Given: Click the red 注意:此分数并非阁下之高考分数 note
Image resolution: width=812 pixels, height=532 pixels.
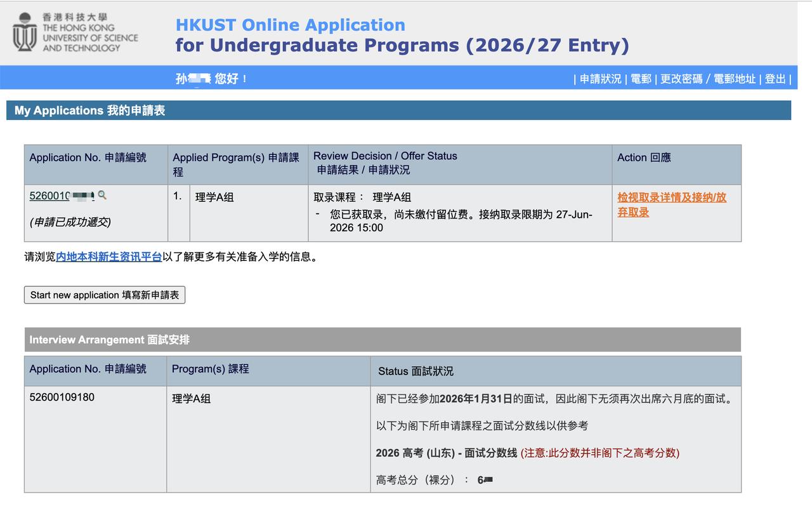Looking at the screenshot, I should click(x=600, y=453).
